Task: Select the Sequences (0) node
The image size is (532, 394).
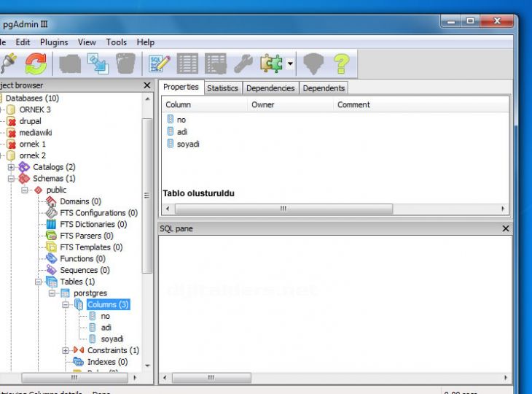Action: [x=85, y=270]
